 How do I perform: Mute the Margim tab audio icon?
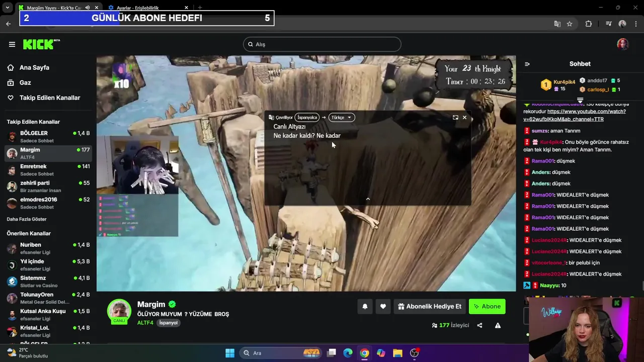(88, 8)
